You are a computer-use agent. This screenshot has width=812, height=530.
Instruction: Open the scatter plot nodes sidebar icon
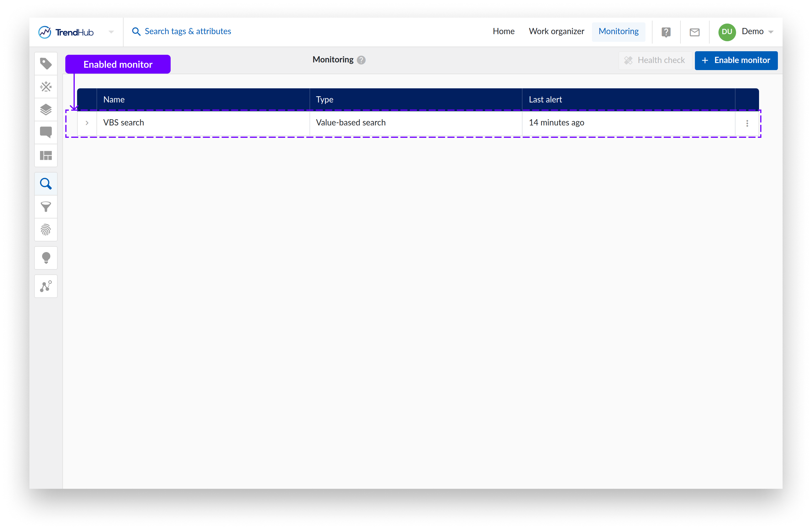pos(46,286)
